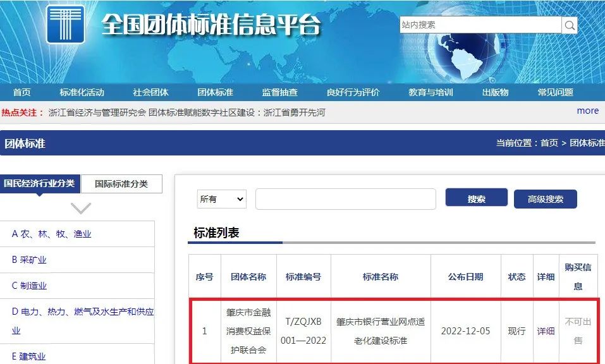Select category E 建筑业
The height and width of the screenshot is (364, 605).
coord(28,356)
